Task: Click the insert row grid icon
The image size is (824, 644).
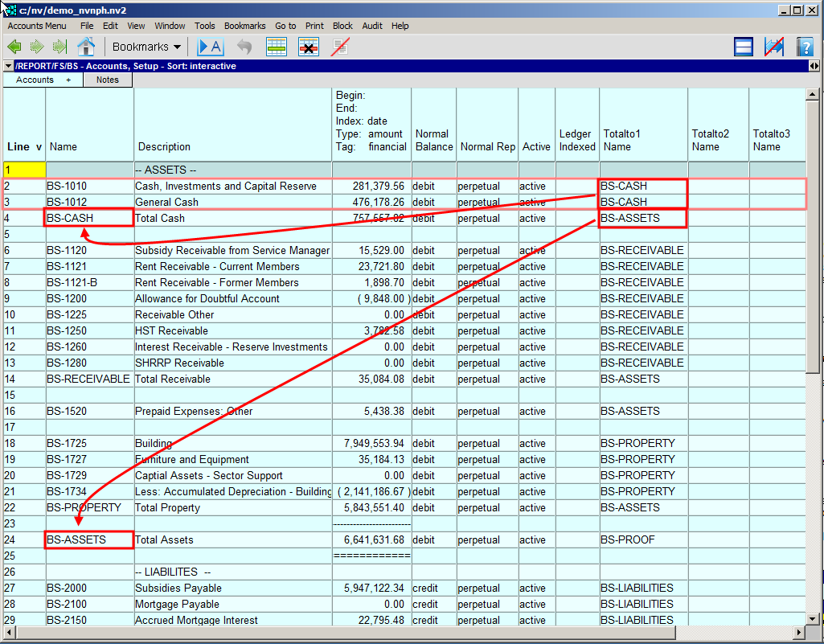Action: (x=277, y=47)
